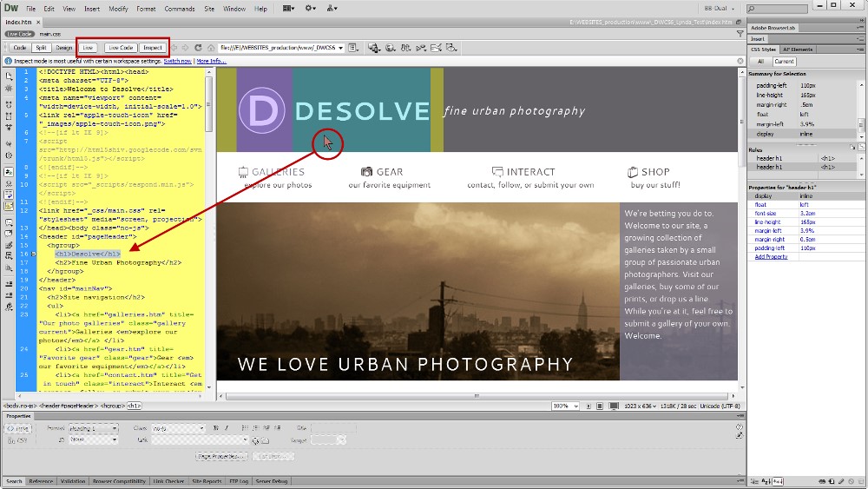The height and width of the screenshot is (489, 868).
Task: Select All mode in CSS Styles
Action: pos(760,62)
